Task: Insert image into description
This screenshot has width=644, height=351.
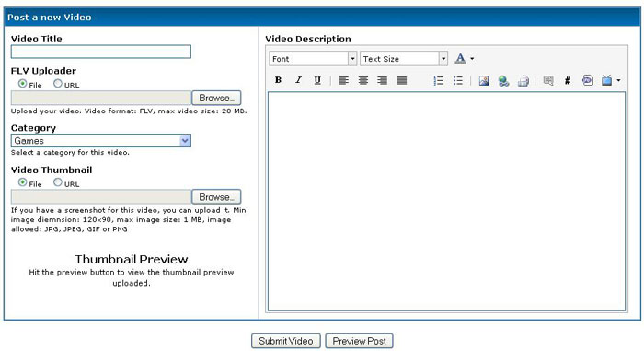Action: 484,81
